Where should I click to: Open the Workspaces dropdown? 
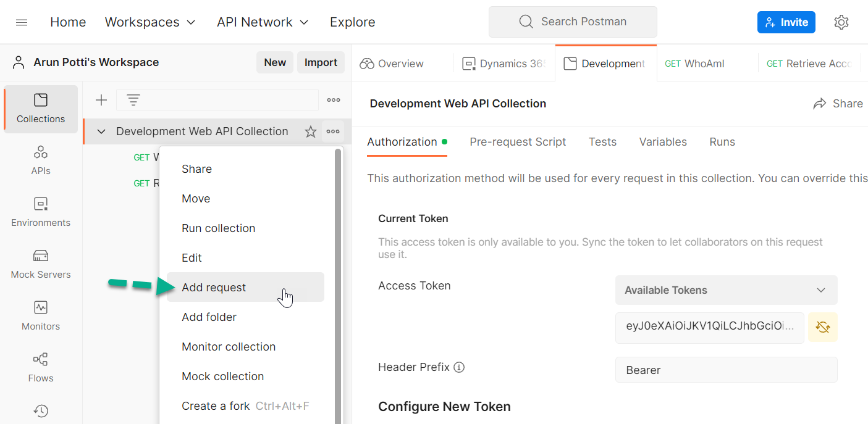tap(150, 22)
